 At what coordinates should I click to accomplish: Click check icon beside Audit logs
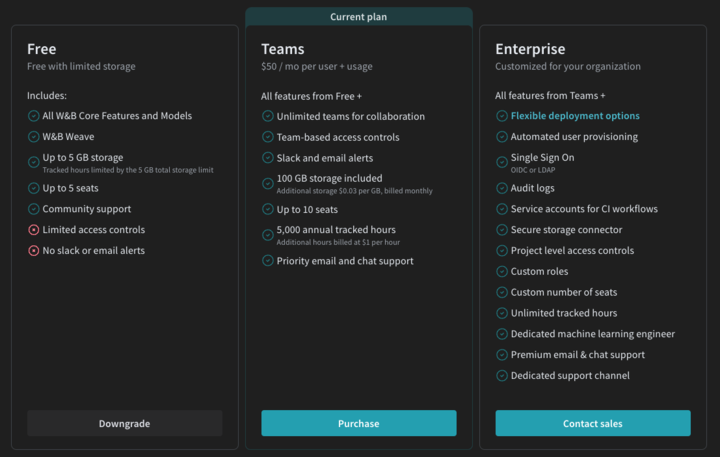[502, 188]
